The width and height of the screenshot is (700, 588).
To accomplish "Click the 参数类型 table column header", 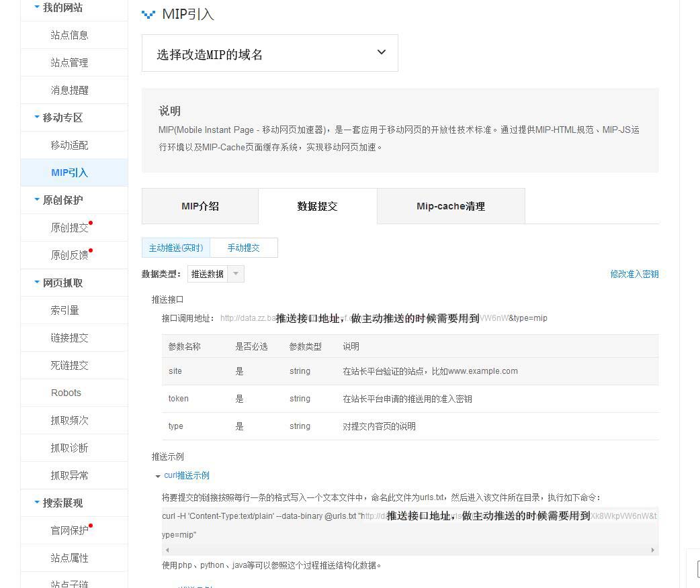I will tap(306, 346).
